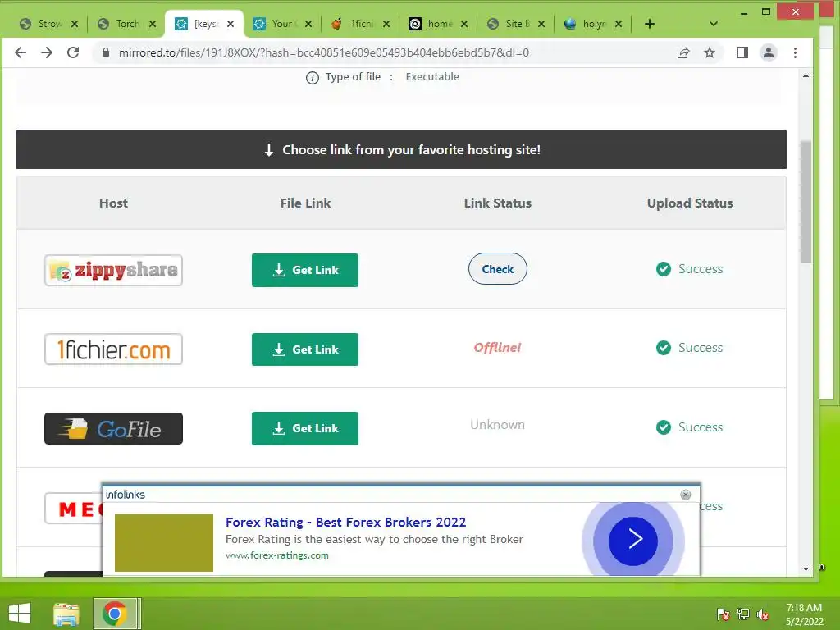
Task: Click the Unknown status for GoFile
Action: (498, 425)
